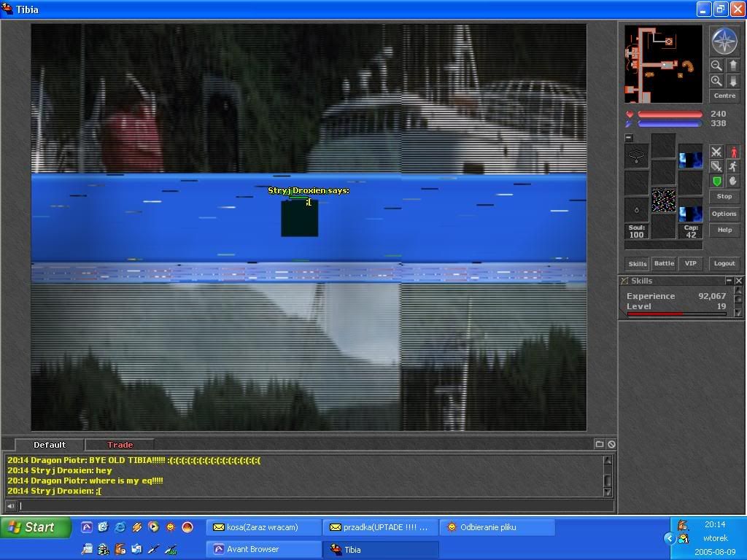This screenshot has height=560, width=747.
Task: Open the chat channel list icon
Action: pyautogui.click(x=600, y=444)
